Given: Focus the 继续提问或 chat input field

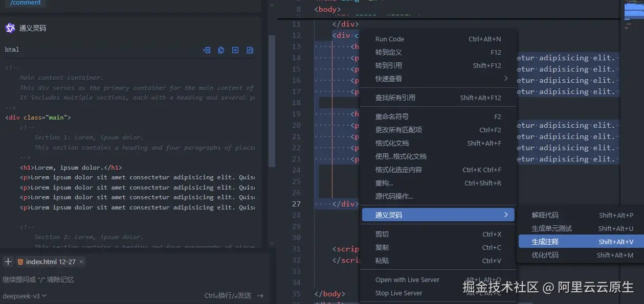Looking at the screenshot, I should 133,279.
